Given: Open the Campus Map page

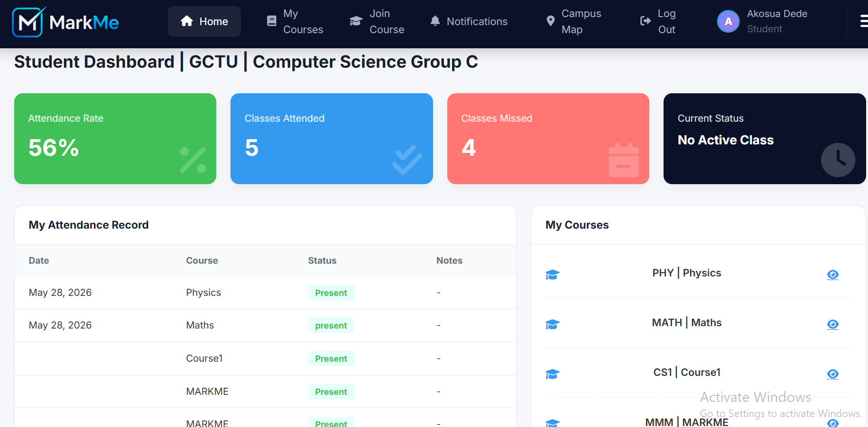Looking at the screenshot, I should pyautogui.click(x=574, y=21).
